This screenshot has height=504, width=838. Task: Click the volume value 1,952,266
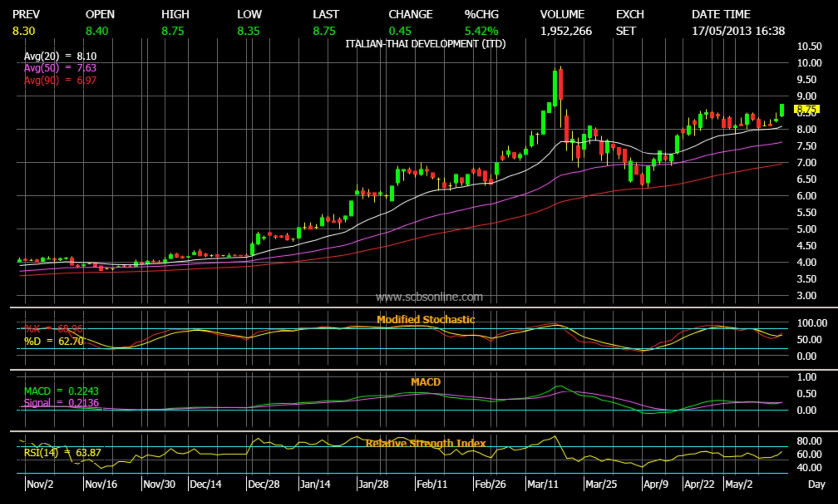(x=566, y=31)
